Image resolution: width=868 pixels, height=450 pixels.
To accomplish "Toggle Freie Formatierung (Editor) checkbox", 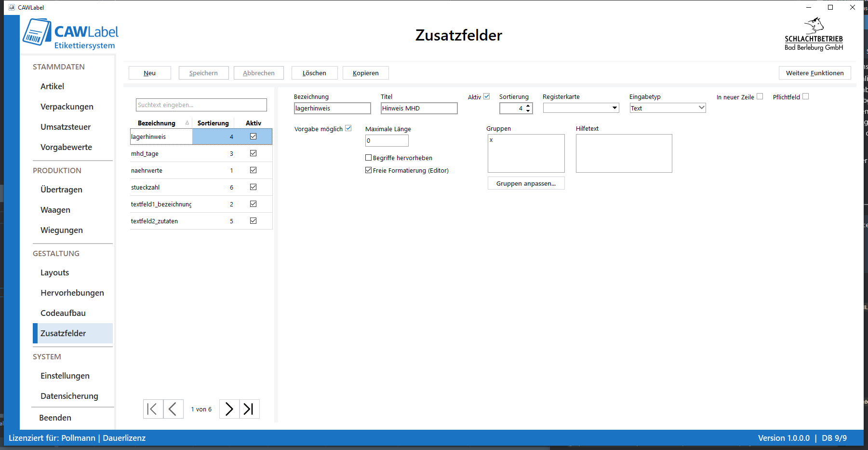I will [369, 170].
